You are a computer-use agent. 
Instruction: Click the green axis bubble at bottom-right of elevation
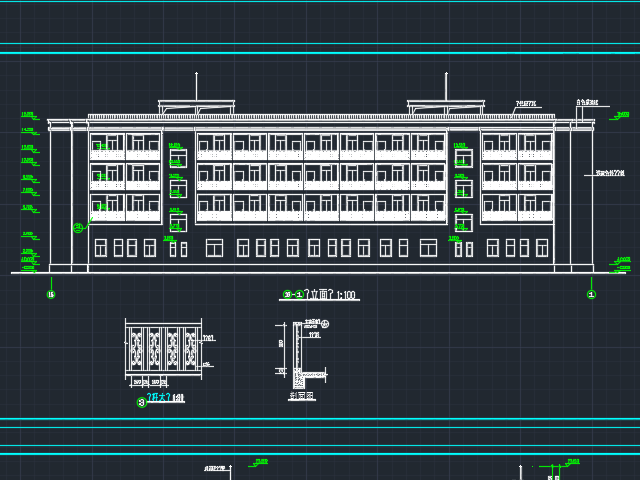[591, 295]
